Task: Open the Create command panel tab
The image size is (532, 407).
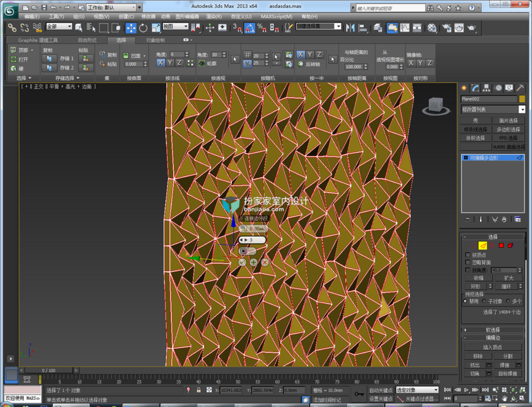Action: 464,88
